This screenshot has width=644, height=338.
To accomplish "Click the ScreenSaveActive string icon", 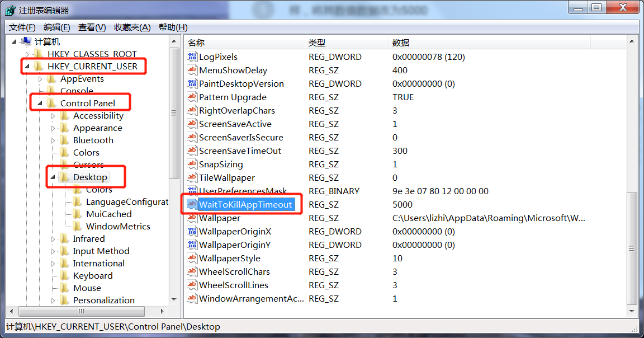I will point(192,124).
